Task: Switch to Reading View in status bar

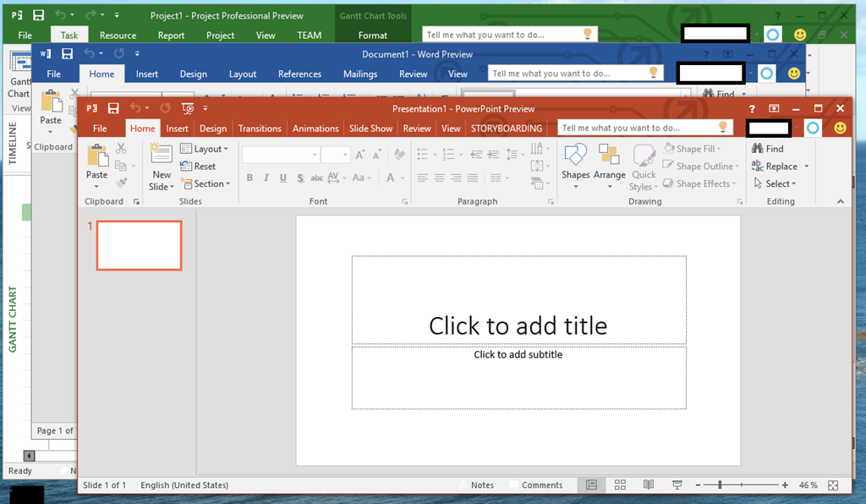Action: click(x=649, y=485)
